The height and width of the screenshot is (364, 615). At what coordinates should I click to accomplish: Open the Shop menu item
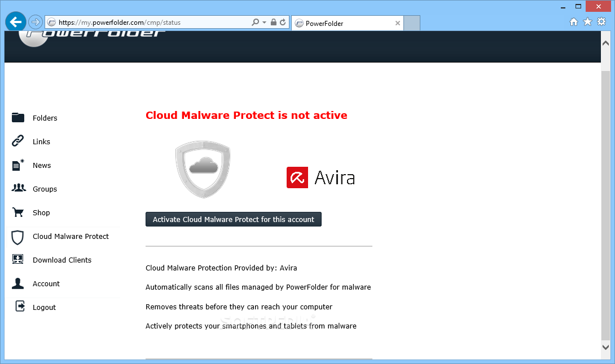point(41,213)
